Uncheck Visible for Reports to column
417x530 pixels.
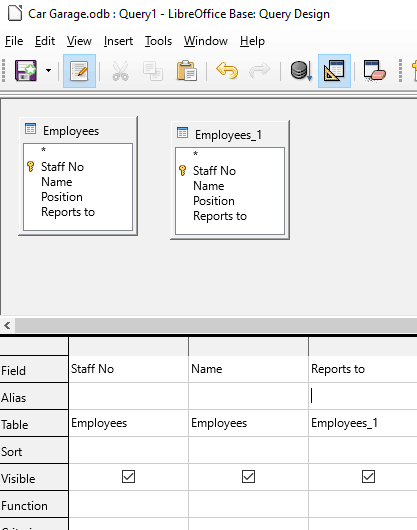point(368,477)
